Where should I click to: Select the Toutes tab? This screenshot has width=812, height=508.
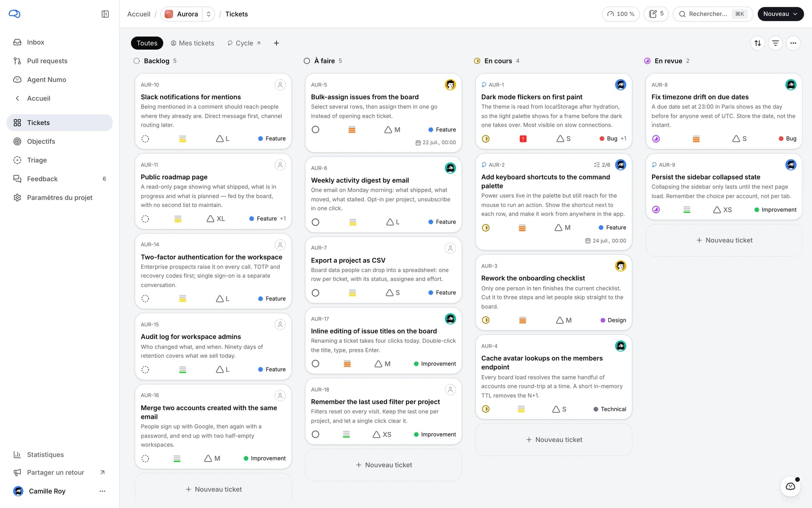click(147, 43)
